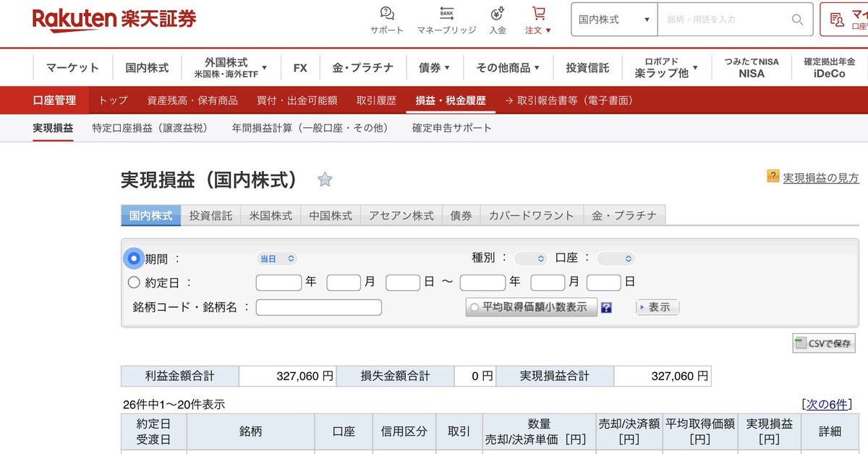Switch to the 米国株式 product tab
This screenshot has width=868, height=454.
tap(271, 216)
